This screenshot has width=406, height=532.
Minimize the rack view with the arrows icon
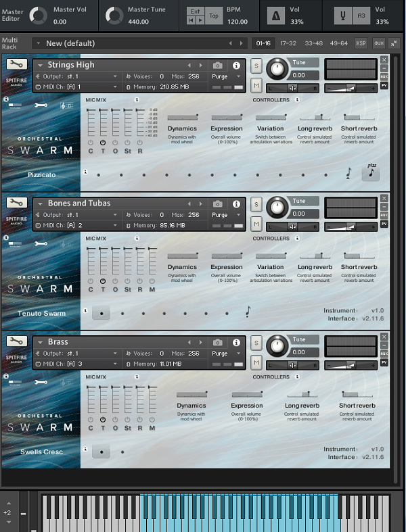pos(394,43)
